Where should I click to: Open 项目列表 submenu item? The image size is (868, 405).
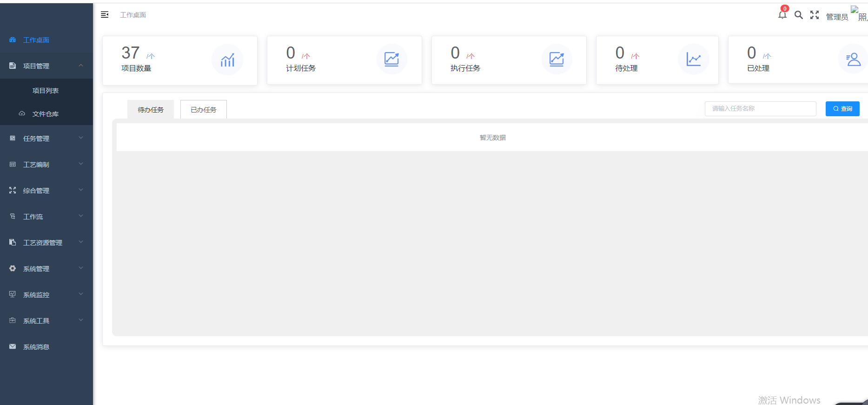pos(46,91)
